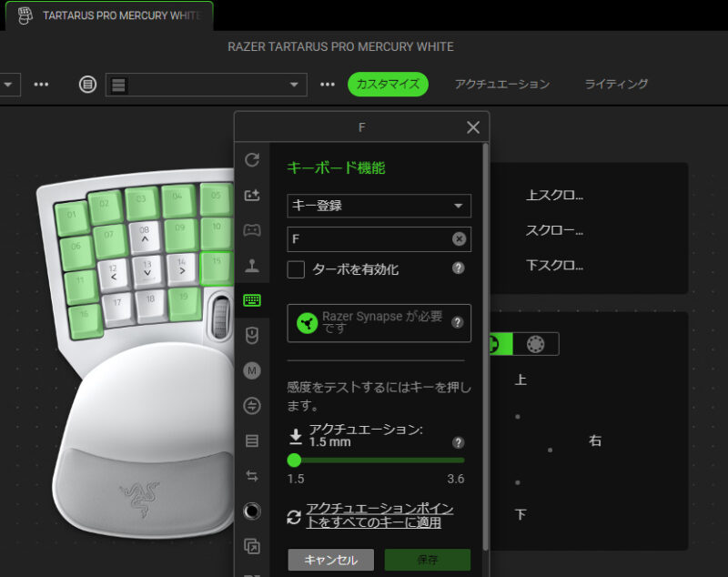Select key 12 left-arrow on the keypad
The image size is (728, 577).
[113, 273]
